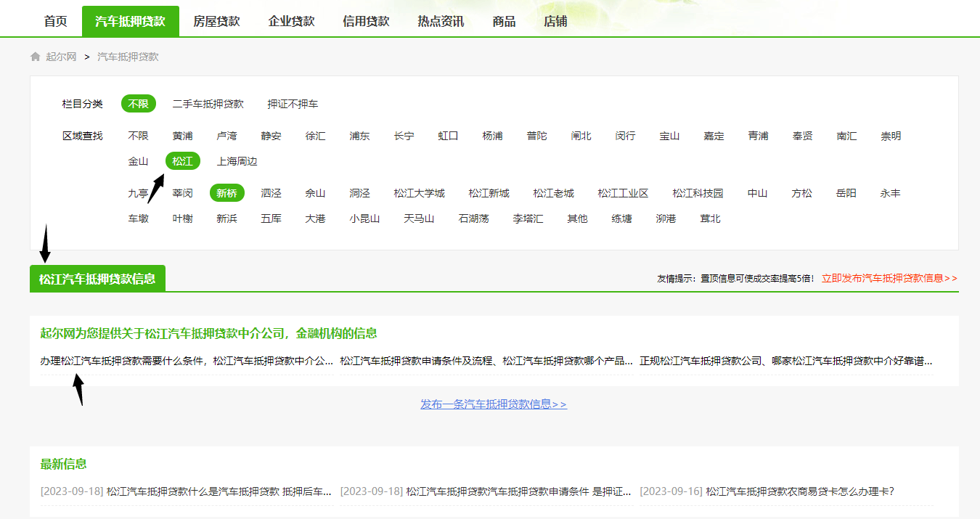
Task: Click the 起尔网 breadcrumb link
Action: [x=61, y=57]
